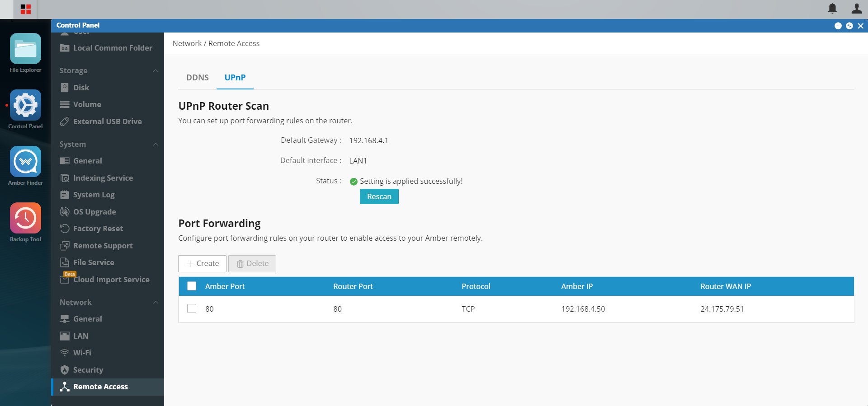Check the port 80 rule row
This screenshot has width=868, height=406.
tap(192, 308)
